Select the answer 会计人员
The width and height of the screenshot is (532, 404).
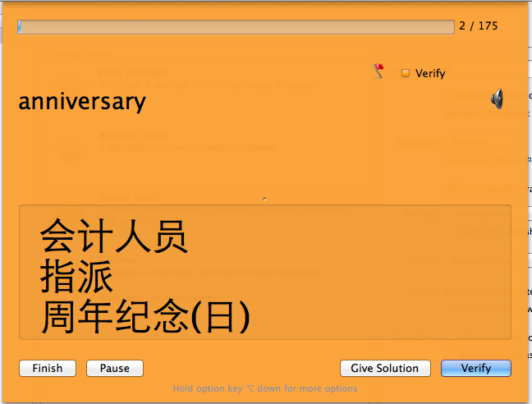pos(113,236)
